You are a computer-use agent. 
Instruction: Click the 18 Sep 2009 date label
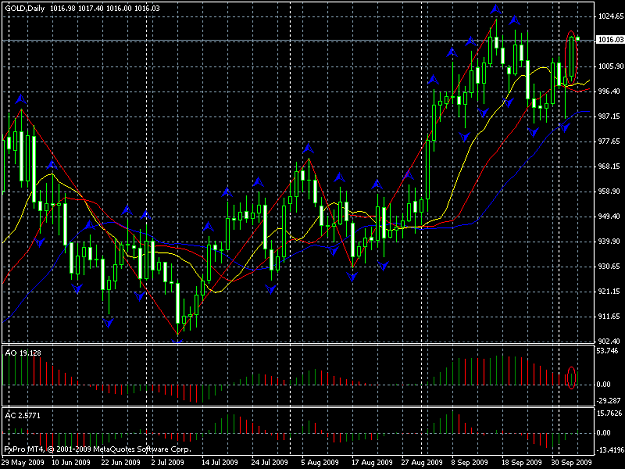pyautogui.click(x=521, y=462)
